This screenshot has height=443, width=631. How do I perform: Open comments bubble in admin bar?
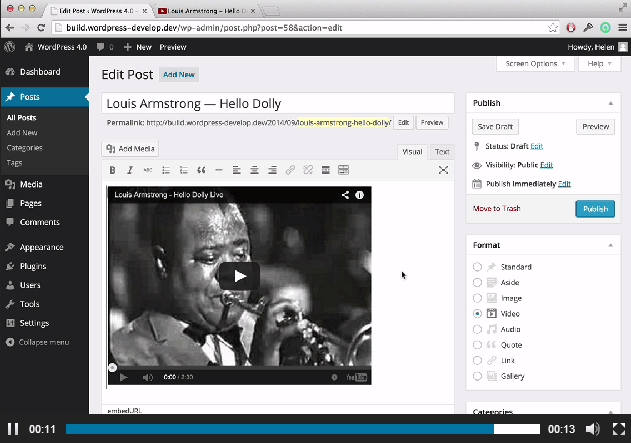(105, 47)
